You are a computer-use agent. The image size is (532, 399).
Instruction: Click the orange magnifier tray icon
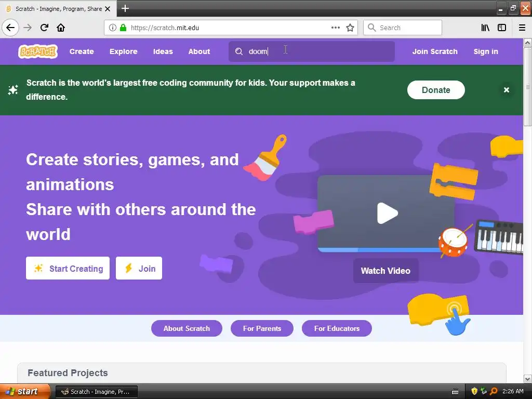pos(494,391)
